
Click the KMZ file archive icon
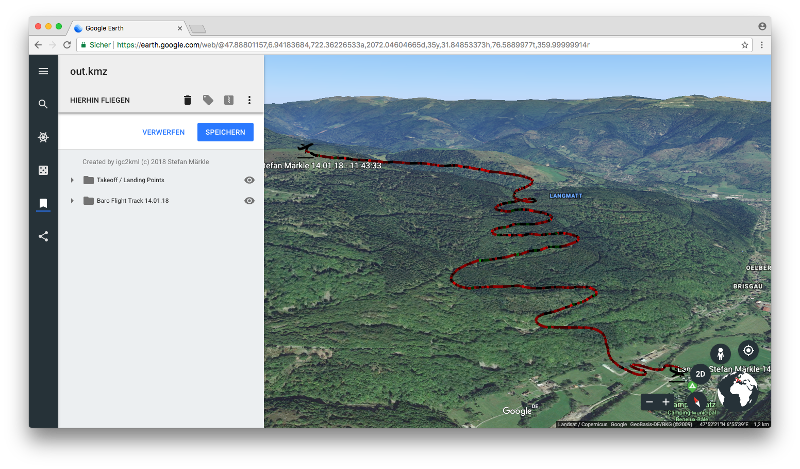pos(229,100)
